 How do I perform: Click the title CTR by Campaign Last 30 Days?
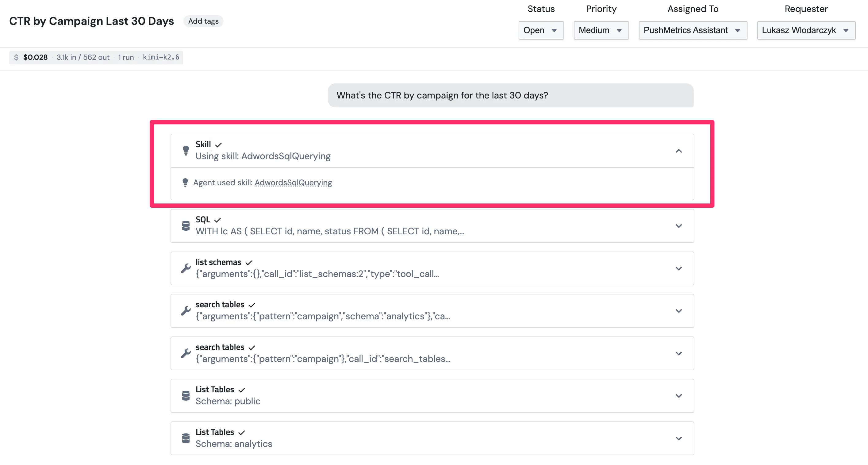point(91,21)
